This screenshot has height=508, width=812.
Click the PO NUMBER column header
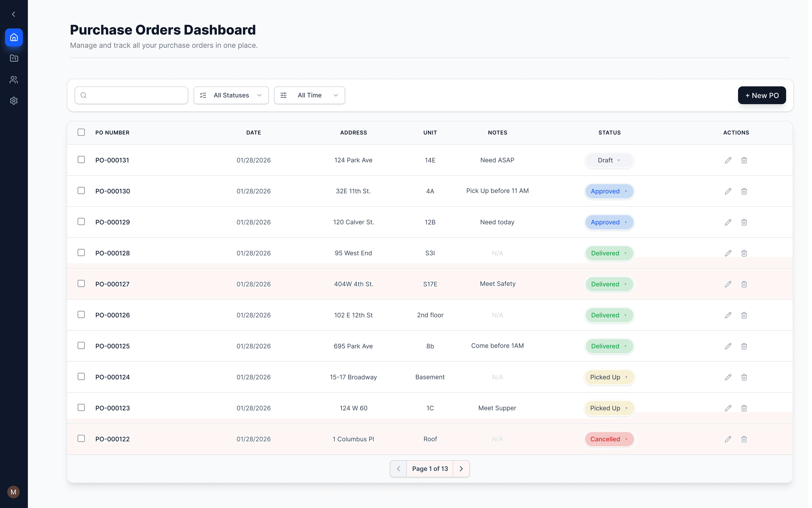tap(112, 133)
